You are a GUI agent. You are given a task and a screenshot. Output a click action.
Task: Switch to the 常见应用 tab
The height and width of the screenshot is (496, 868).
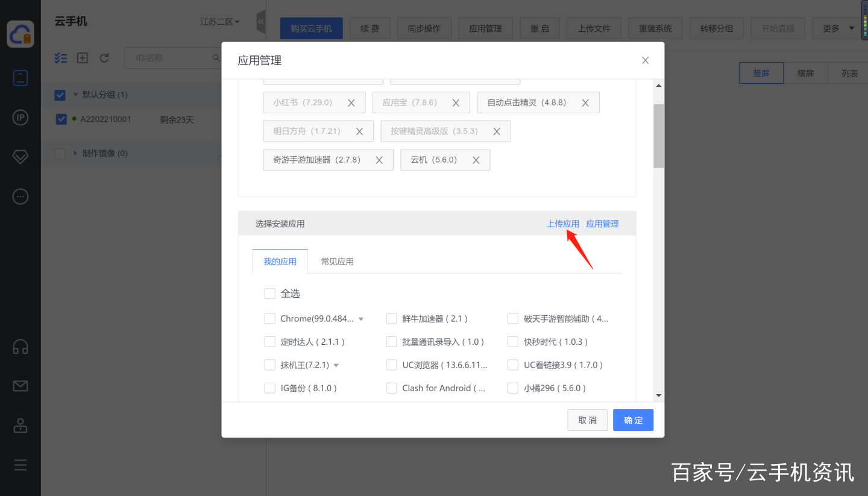[338, 262]
